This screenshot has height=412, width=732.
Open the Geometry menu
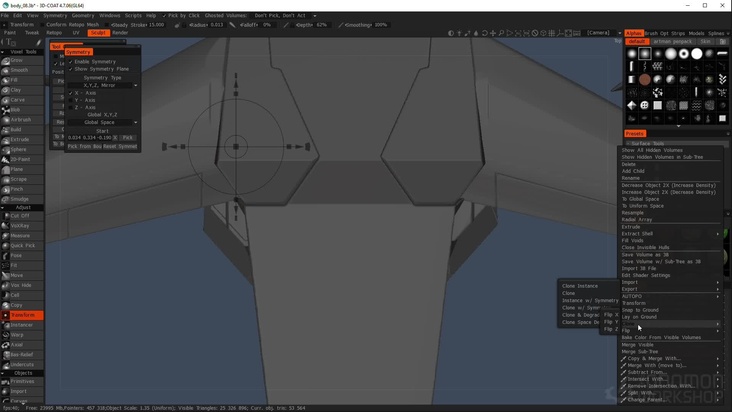click(x=83, y=15)
